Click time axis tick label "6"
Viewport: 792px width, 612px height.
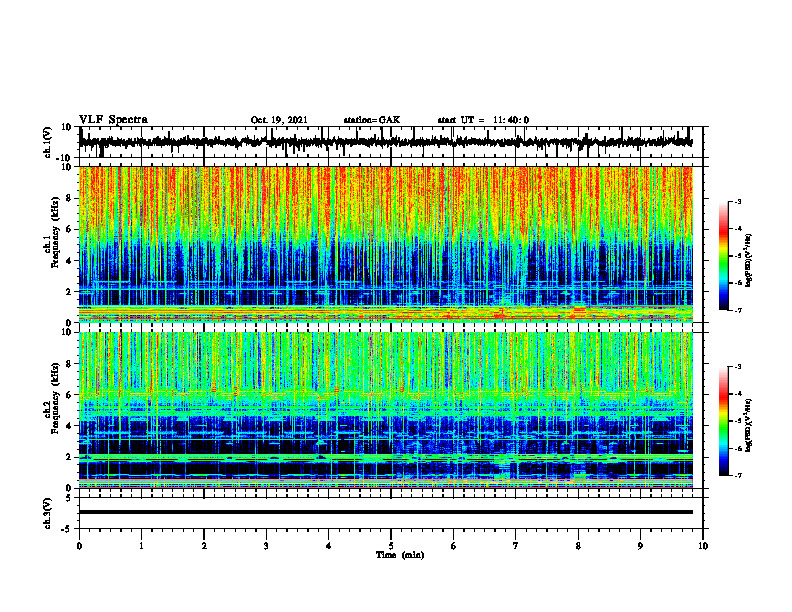pyautogui.click(x=454, y=546)
